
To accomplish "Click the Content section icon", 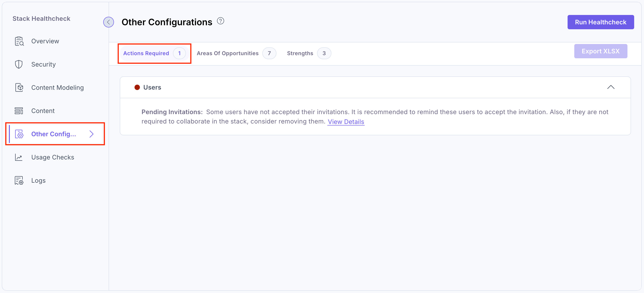I will pyautogui.click(x=19, y=110).
